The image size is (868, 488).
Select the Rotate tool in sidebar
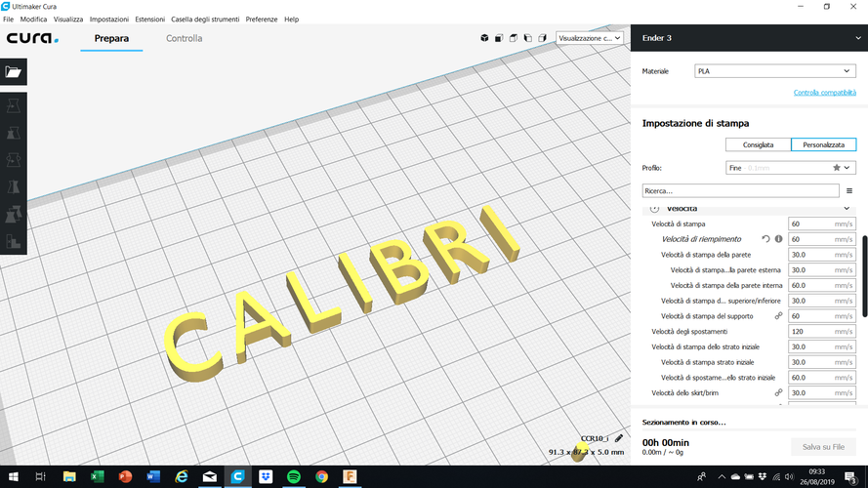tap(14, 160)
